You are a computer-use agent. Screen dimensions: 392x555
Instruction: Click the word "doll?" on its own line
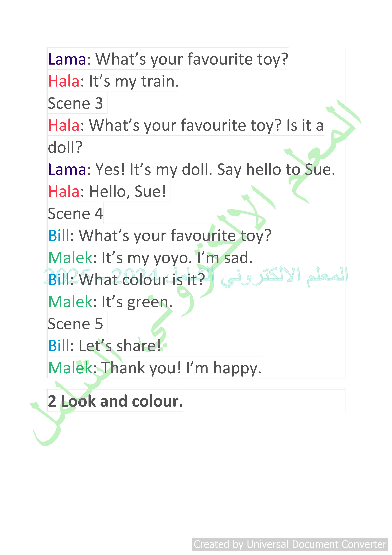point(65,147)
